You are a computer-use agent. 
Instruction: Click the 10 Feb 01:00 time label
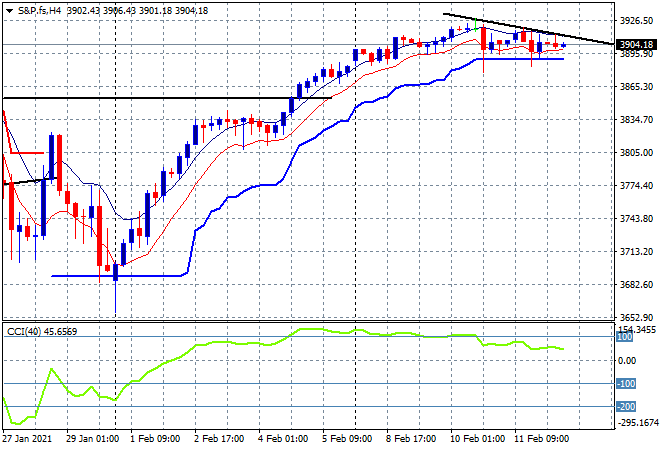click(x=477, y=439)
